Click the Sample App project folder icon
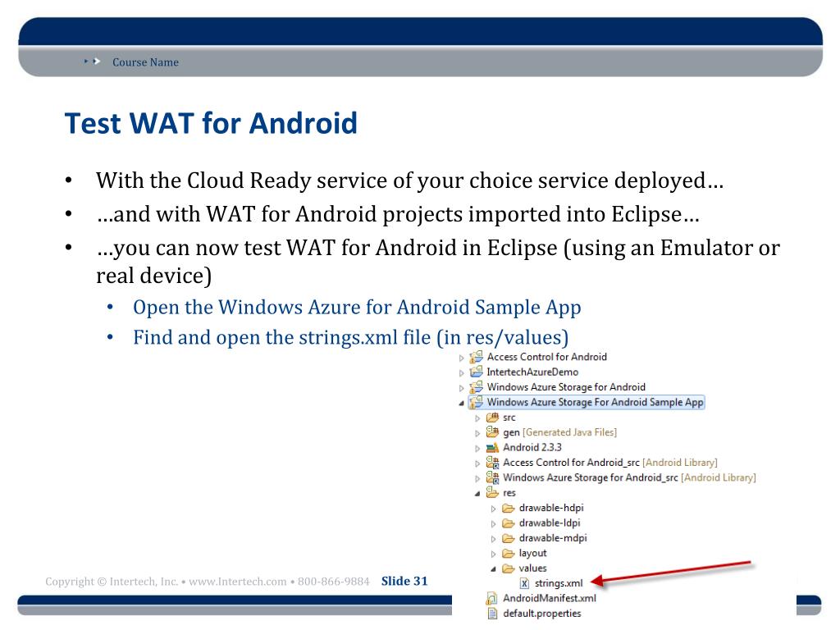840x630 pixels. click(476, 402)
